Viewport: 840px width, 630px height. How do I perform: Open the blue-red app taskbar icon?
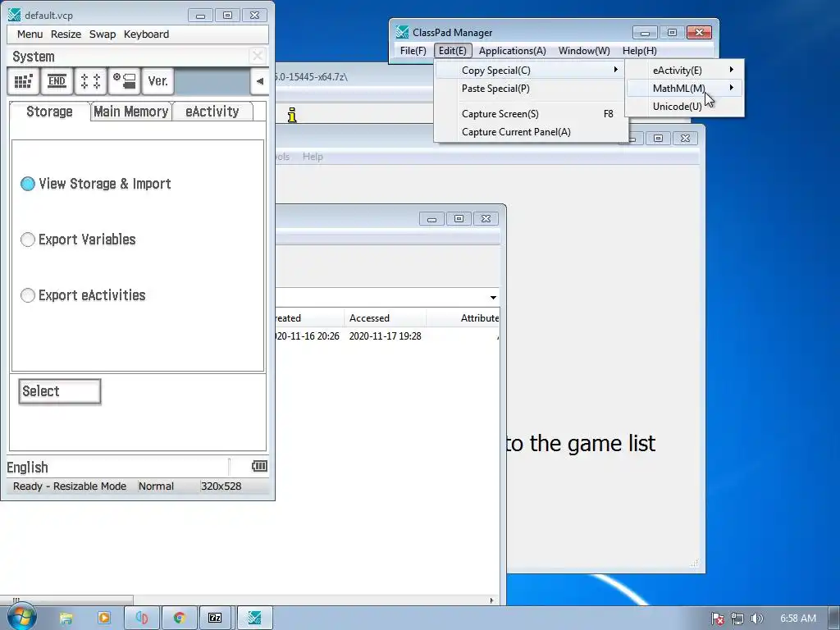point(141,619)
